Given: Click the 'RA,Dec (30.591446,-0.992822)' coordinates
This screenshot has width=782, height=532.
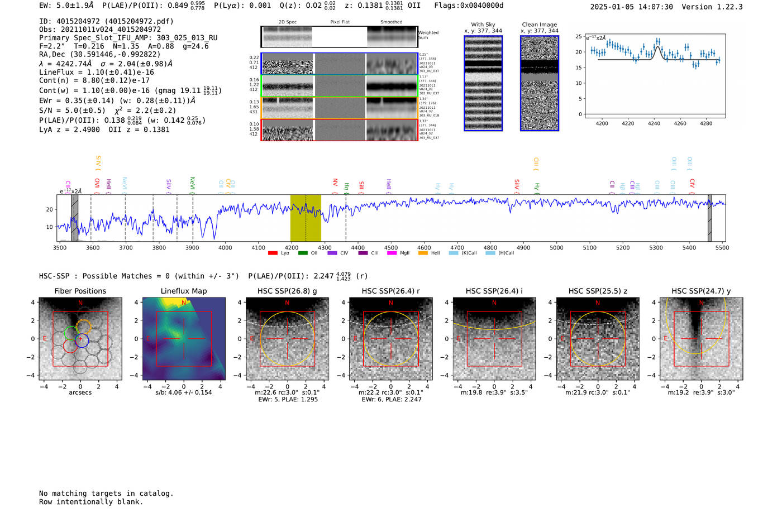Looking at the screenshot, I should (99, 54).
